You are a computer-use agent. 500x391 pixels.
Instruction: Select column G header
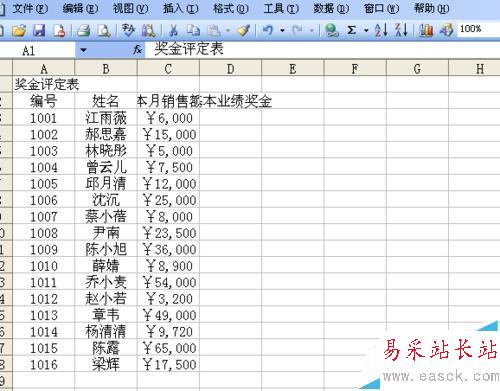pyautogui.click(x=417, y=69)
